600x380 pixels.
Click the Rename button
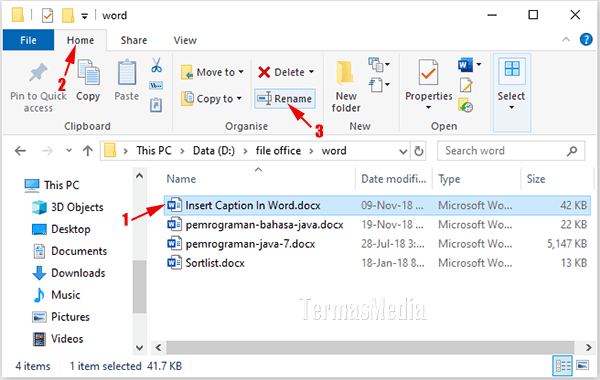[285, 99]
